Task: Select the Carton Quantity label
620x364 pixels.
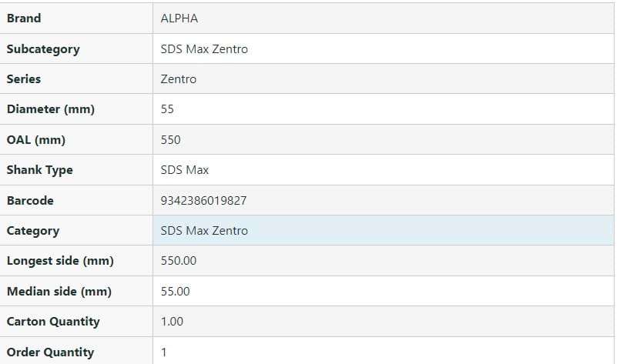Action: (x=53, y=322)
